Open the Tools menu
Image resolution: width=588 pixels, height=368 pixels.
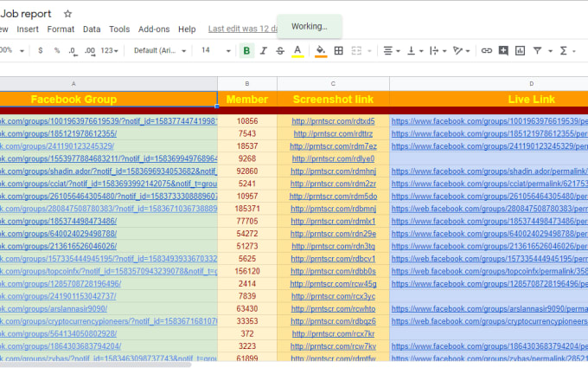[119, 29]
